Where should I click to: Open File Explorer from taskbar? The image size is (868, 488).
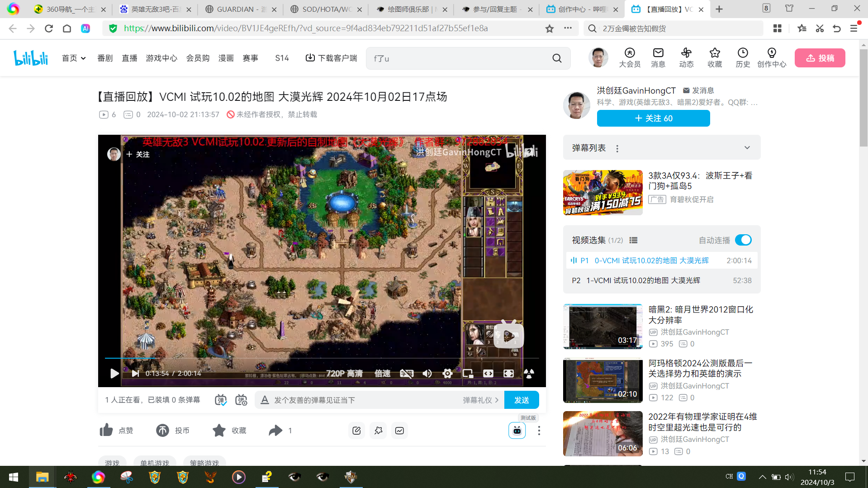tap(42, 477)
